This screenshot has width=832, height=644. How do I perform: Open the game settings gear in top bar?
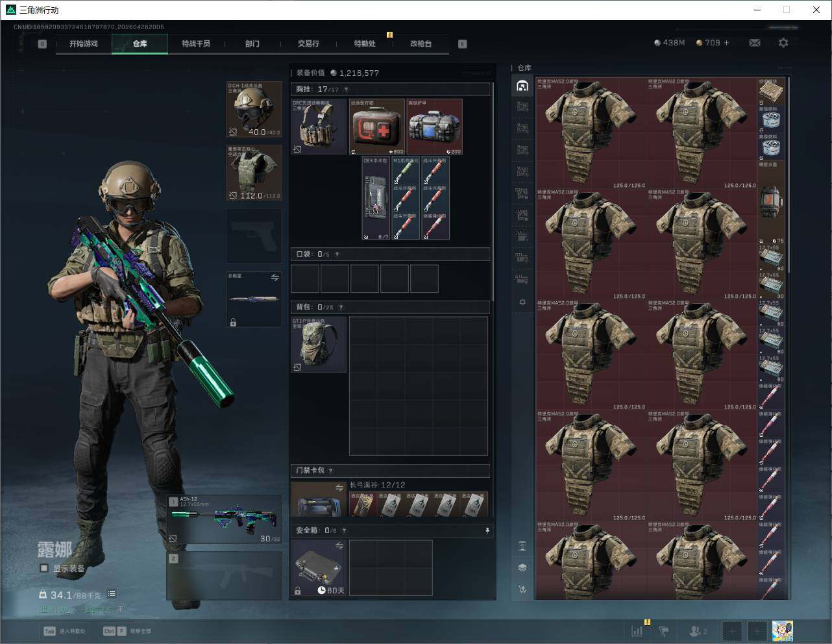coord(783,43)
